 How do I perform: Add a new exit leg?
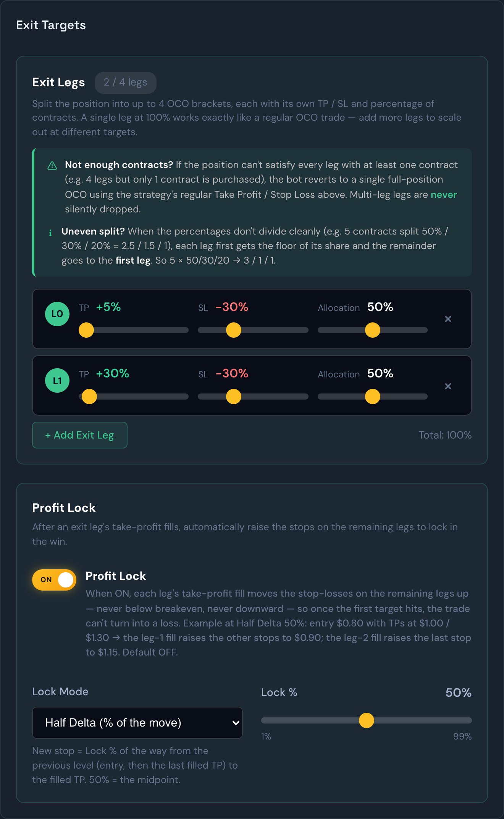coord(80,435)
